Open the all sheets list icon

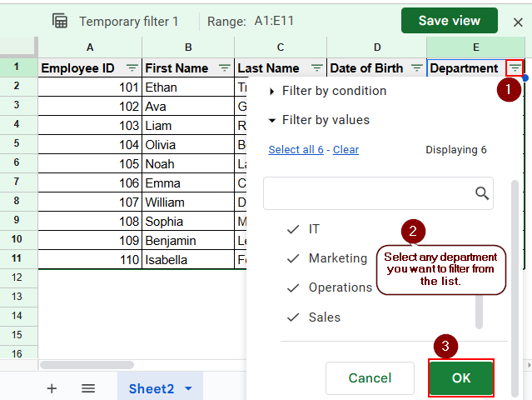coord(88,388)
